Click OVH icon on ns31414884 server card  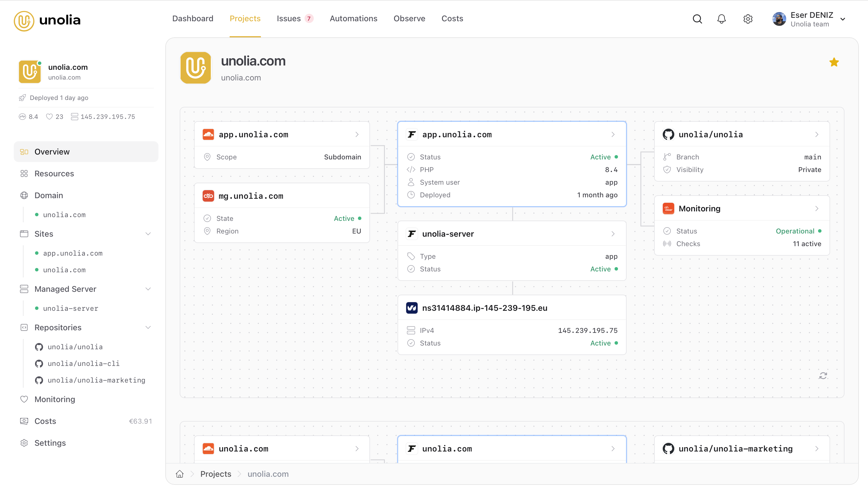(x=412, y=308)
